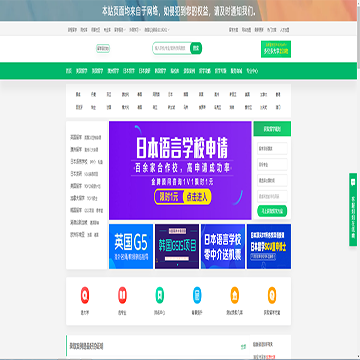The height and width of the screenshot is (360, 360).
Task: Click the orange question-mark circle icon
Action: (x=272, y=295)
